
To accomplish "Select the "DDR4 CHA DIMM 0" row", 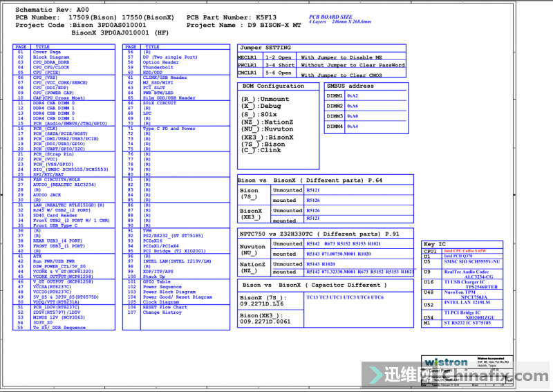I will (54, 103).
